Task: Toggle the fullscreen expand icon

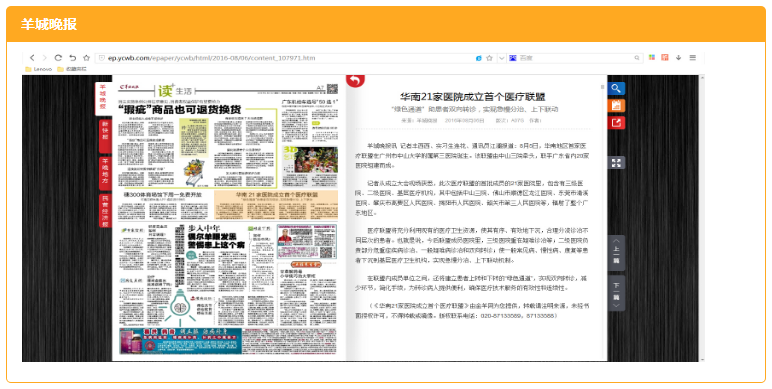Action: (616, 162)
